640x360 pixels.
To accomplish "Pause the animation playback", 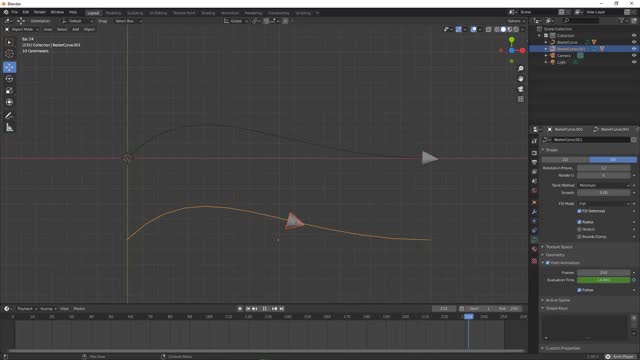I will (264, 309).
